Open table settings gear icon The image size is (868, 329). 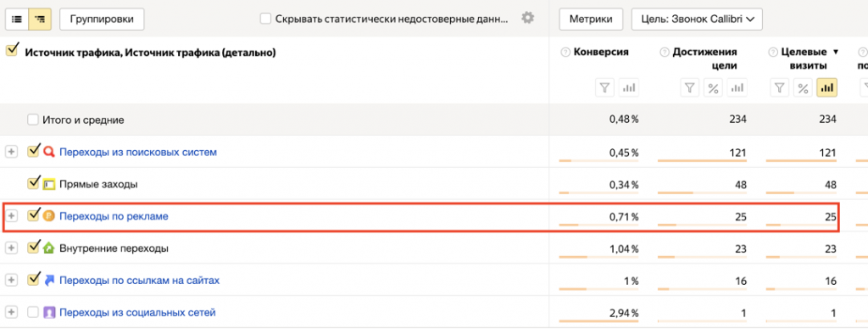528,19
